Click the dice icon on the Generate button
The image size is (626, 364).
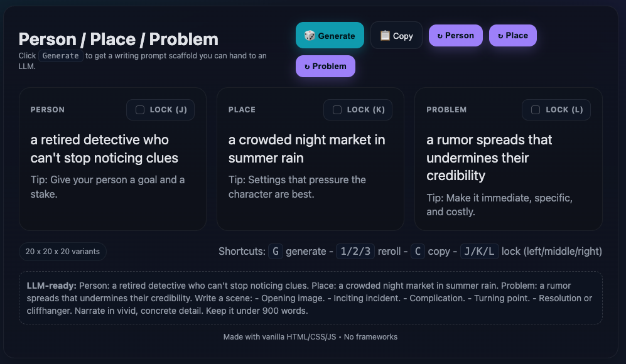click(311, 35)
